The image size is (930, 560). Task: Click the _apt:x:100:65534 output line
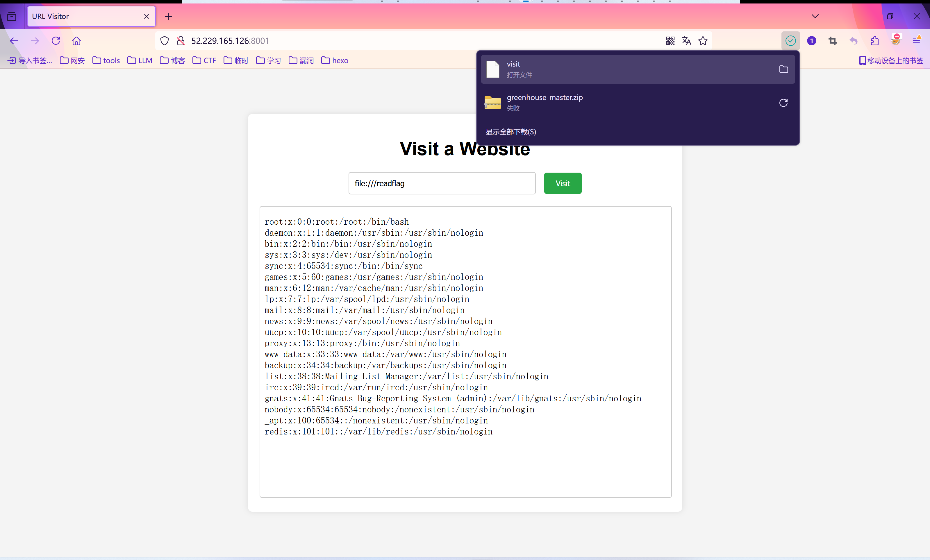376,421
